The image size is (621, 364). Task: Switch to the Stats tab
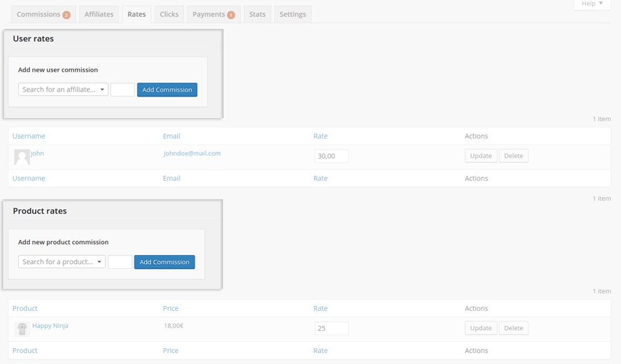tap(257, 14)
